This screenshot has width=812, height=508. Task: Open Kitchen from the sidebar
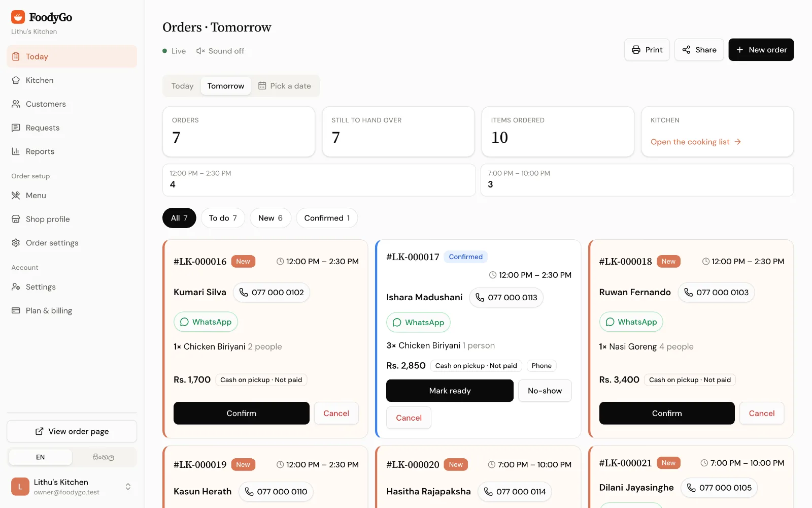coord(72,80)
